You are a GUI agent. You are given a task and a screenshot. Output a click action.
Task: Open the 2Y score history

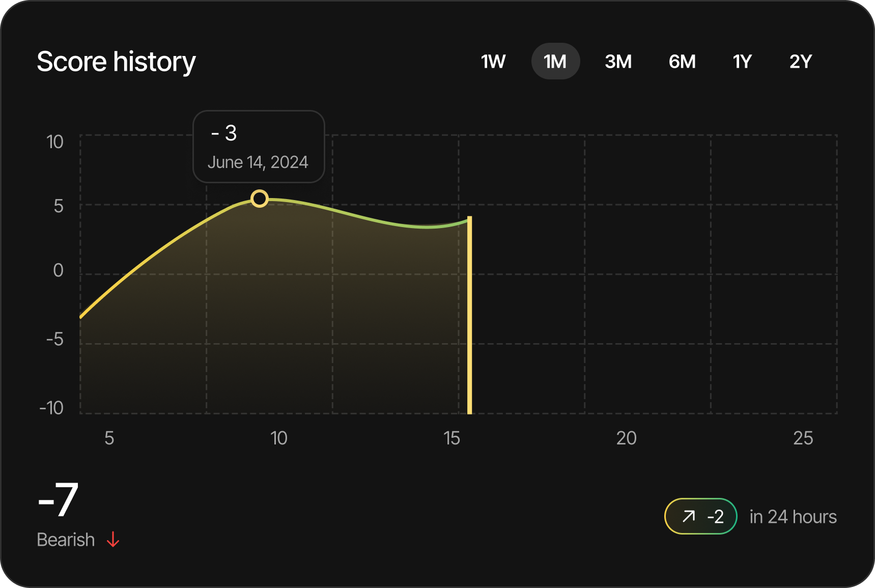click(800, 61)
